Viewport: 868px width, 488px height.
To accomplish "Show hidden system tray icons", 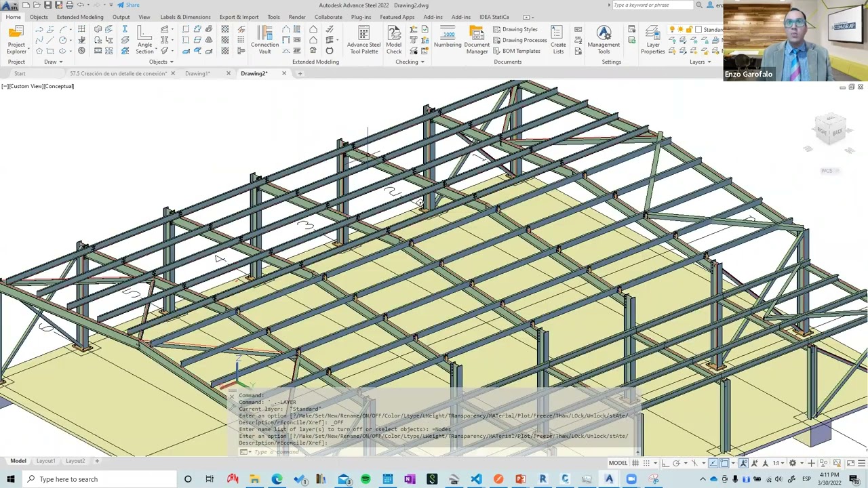I will click(x=703, y=479).
